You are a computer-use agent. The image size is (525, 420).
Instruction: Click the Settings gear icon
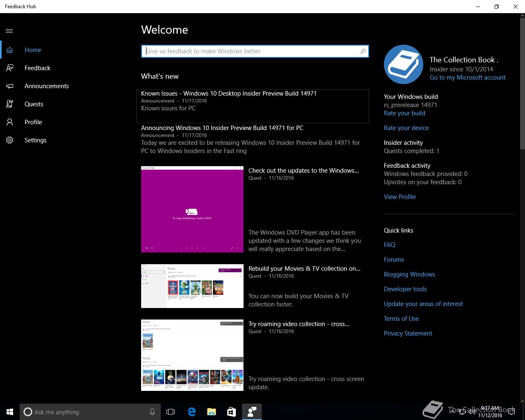pos(9,140)
